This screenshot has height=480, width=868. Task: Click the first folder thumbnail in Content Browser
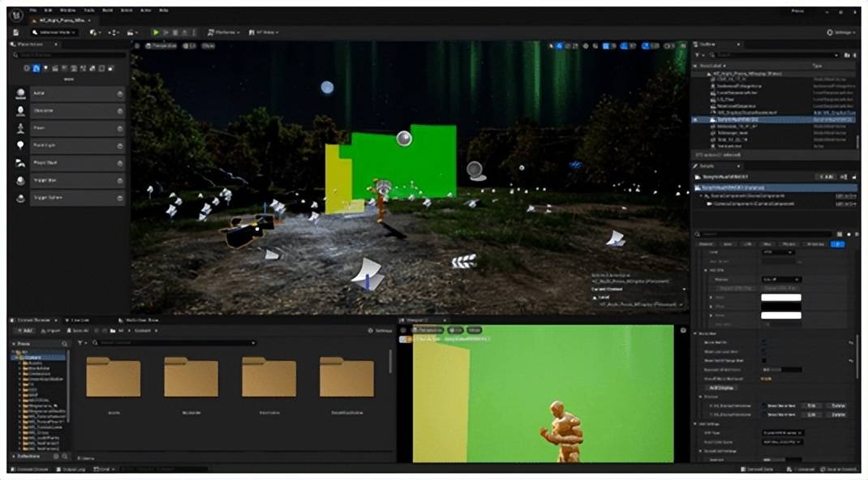pyautogui.click(x=114, y=377)
